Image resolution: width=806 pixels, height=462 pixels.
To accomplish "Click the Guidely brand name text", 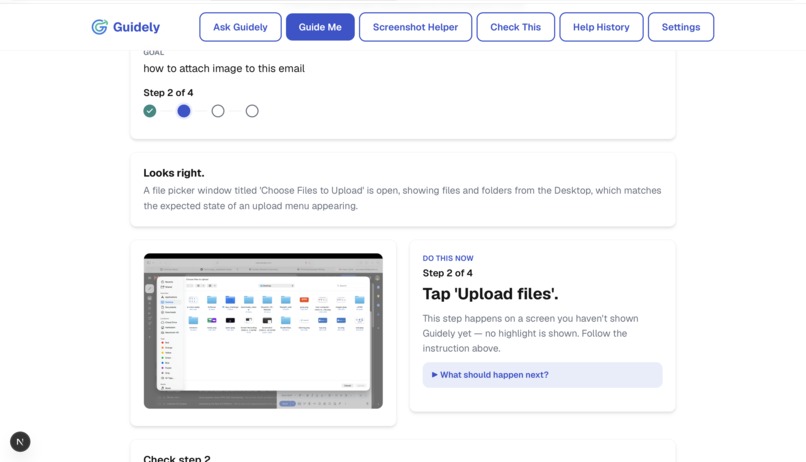I will tap(136, 27).
